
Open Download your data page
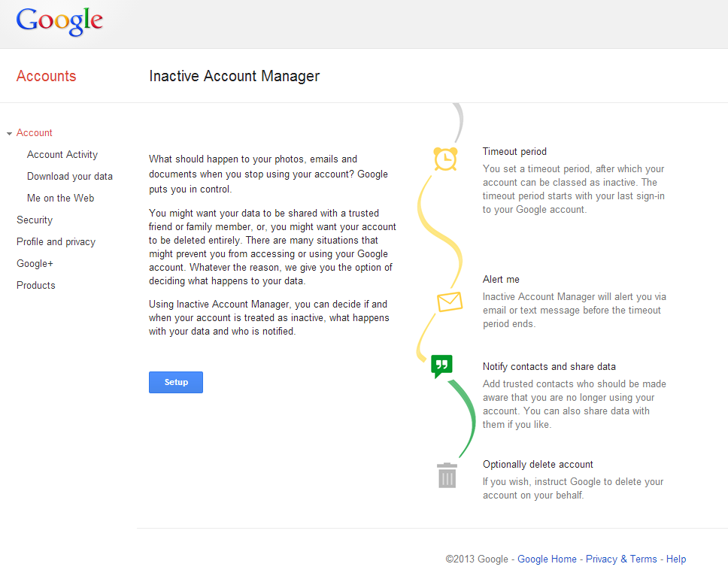pyautogui.click(x=70, y=177)
